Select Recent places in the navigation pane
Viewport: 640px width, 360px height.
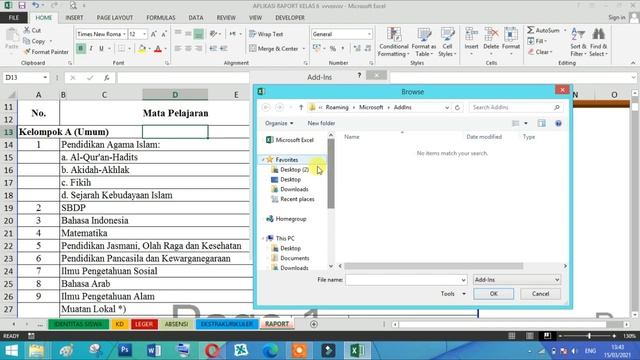tap(297, 199)
